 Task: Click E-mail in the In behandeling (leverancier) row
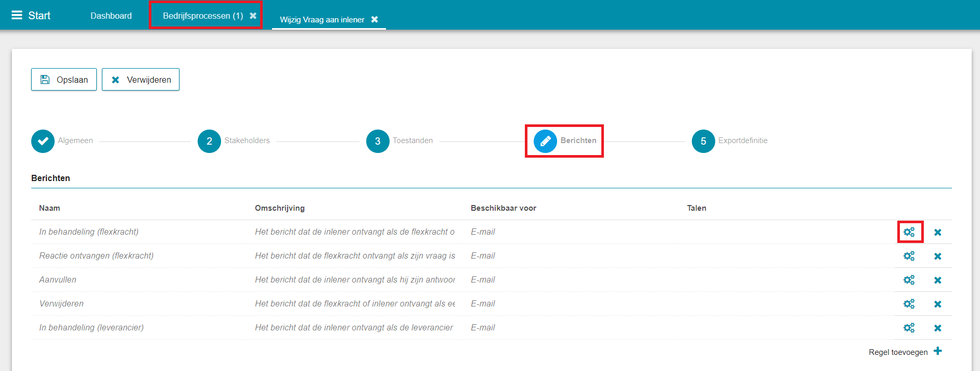483,327
